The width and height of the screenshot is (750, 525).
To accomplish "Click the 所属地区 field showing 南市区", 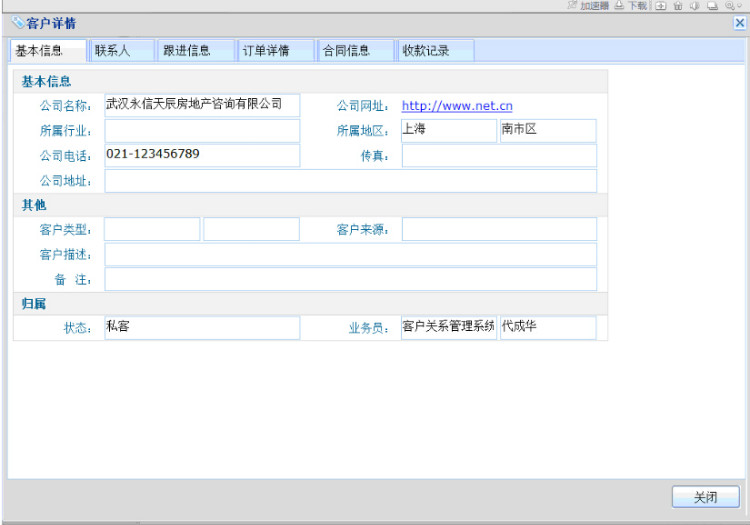I will pos(548,131).
